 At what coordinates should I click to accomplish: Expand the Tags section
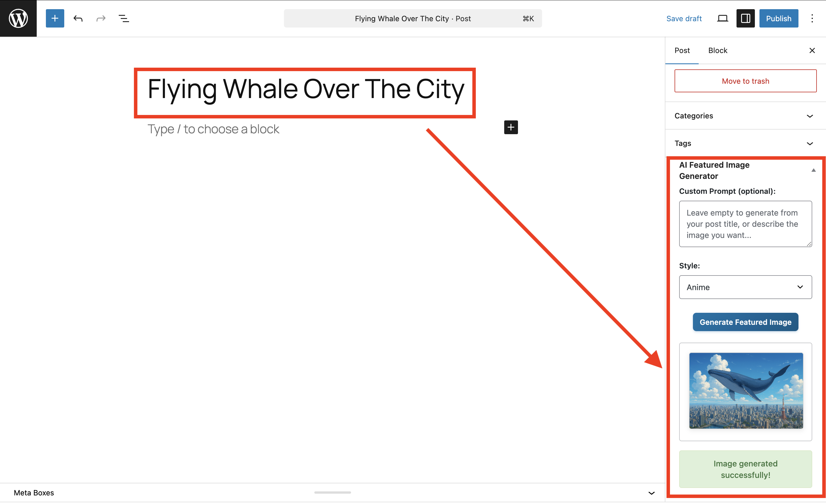coord(809,143)
